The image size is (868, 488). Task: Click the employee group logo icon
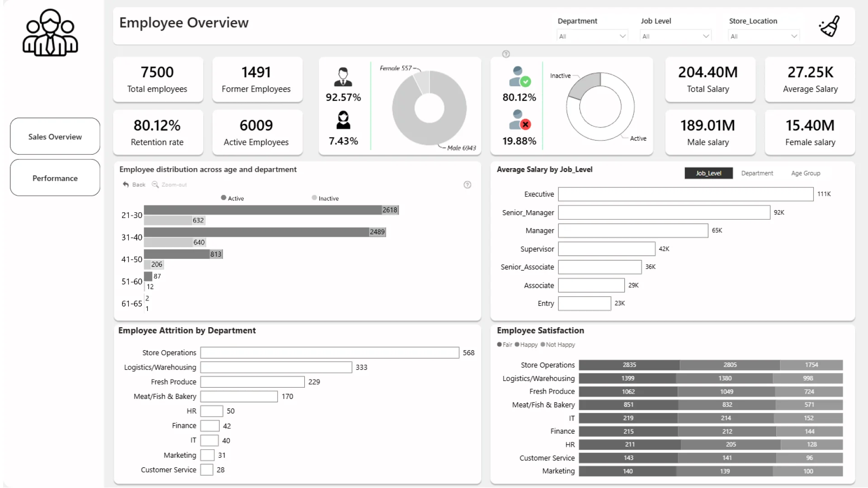click(x=50, y=33)
